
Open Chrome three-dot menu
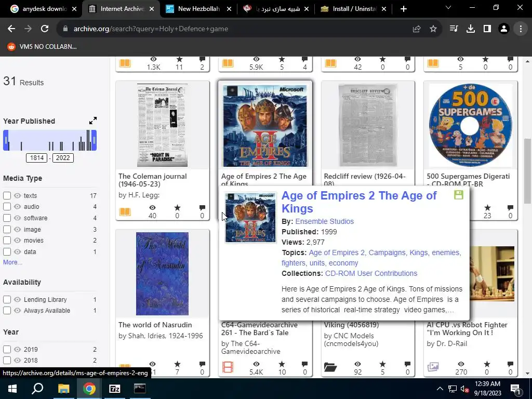coord(521,29)
